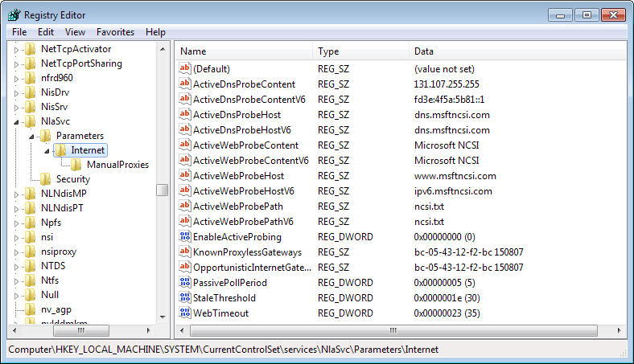This screenshot has width=634, height=364.
Task: Open the Edit menu
Action: [46, 32]
